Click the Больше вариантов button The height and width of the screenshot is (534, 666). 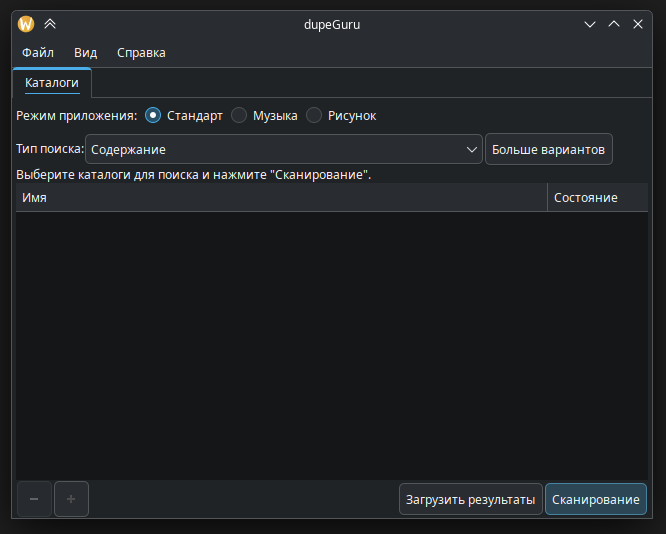click(548, 149)
